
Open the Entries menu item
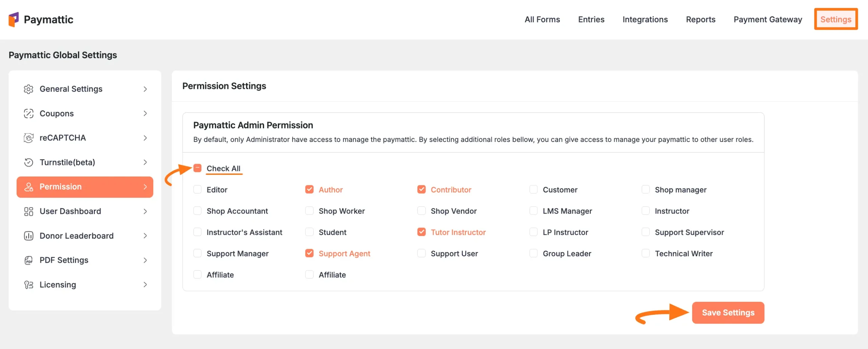591,19
